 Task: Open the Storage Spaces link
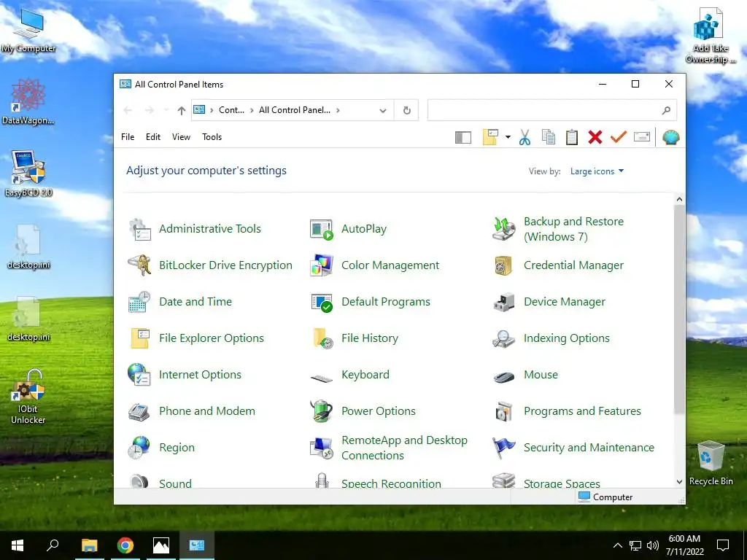click(562, 483)
